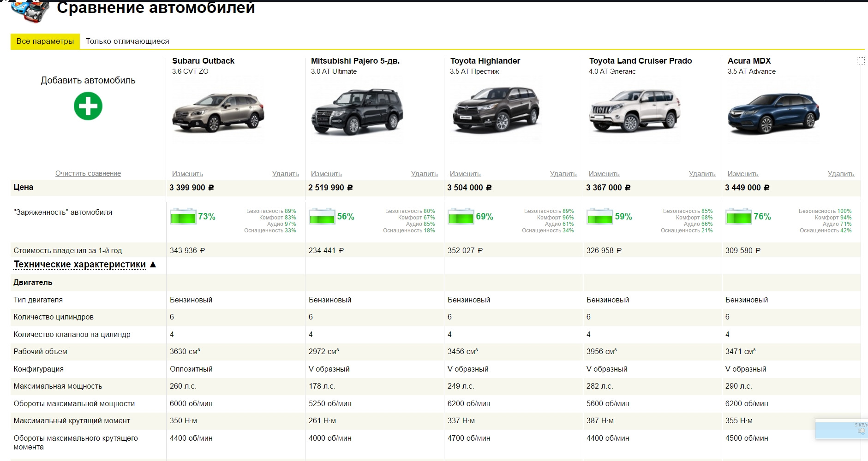Click Удалить under Subaru Outback
Viewport: 868px width, 461px height.
click(x=286, y=174)
